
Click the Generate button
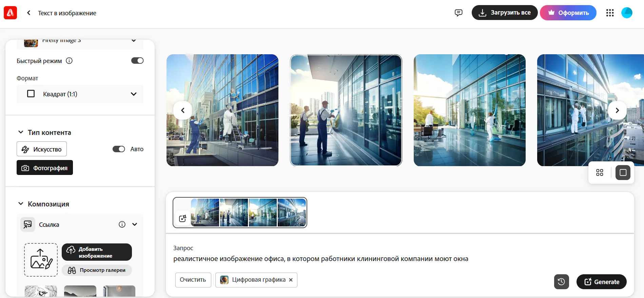click(x=601, y=282)
